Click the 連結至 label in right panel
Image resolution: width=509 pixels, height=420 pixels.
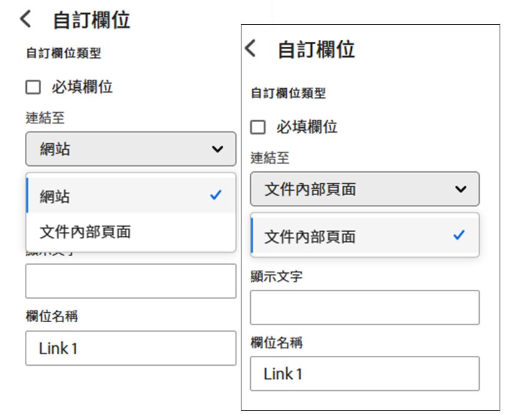[x=269, y=158]
